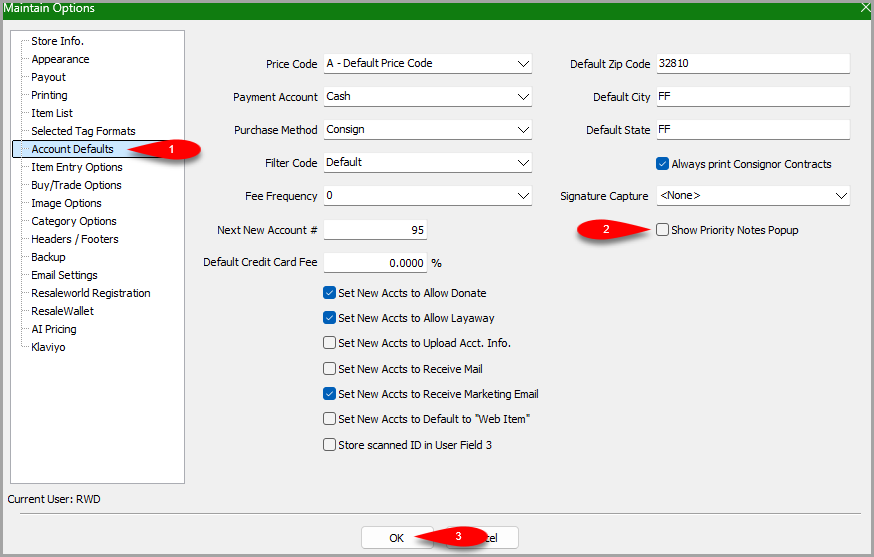The width and height of the screenshot is (874, 557).
Task: Select Account Defaults tree item
Action: [72, 149]
